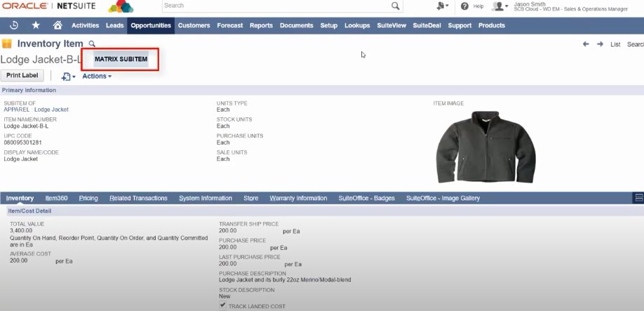Open the Activities menu
The image size is (644, 311).
(x=85, y=25)
